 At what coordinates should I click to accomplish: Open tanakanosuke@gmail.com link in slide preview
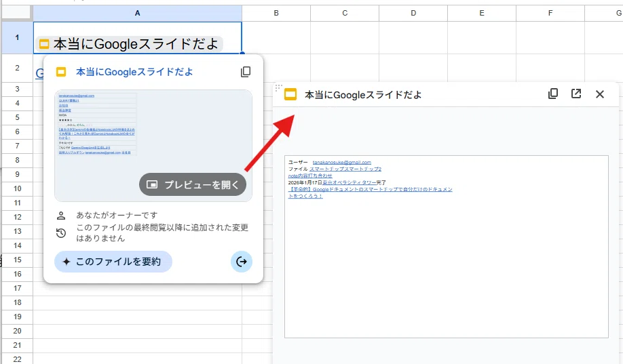coord(341,163)
